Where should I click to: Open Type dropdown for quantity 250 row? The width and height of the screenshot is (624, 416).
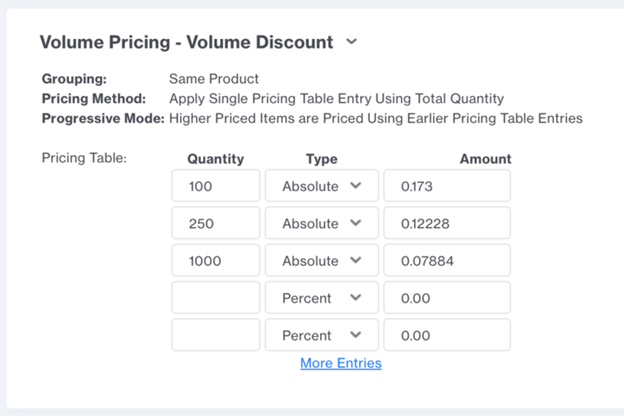tap(322, 223)
